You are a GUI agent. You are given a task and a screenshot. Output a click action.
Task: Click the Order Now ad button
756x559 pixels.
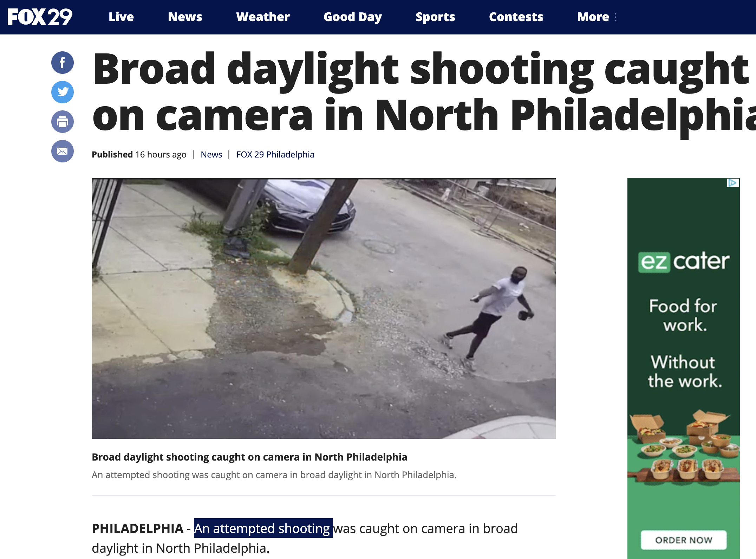[684, 540]
